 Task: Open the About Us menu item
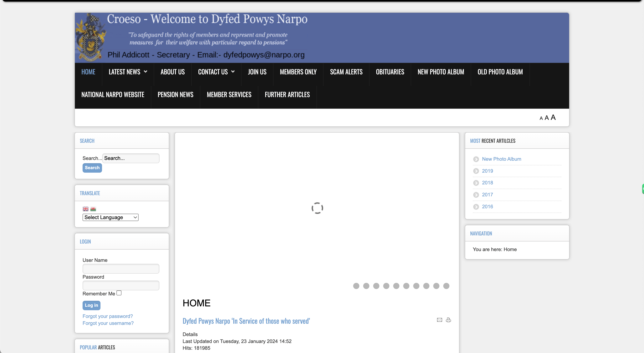click(x=173, y=72)
